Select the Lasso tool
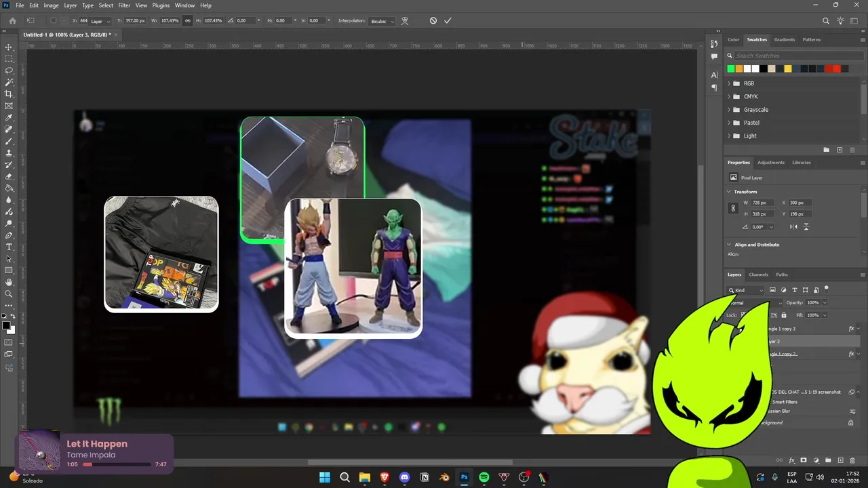Viewport: 868px width, 488px height. pyautogui.click(x=9, y=70)
